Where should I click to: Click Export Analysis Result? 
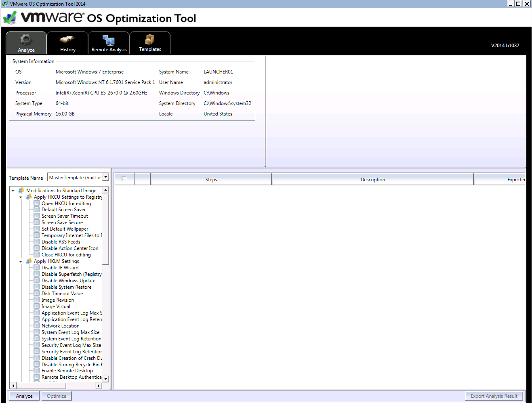pyautogui.click(x=494, y=396)
